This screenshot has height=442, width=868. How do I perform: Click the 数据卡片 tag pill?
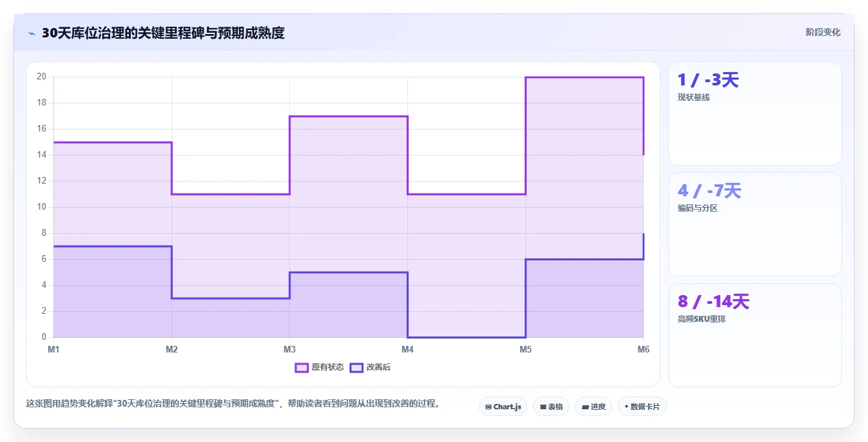642,407
